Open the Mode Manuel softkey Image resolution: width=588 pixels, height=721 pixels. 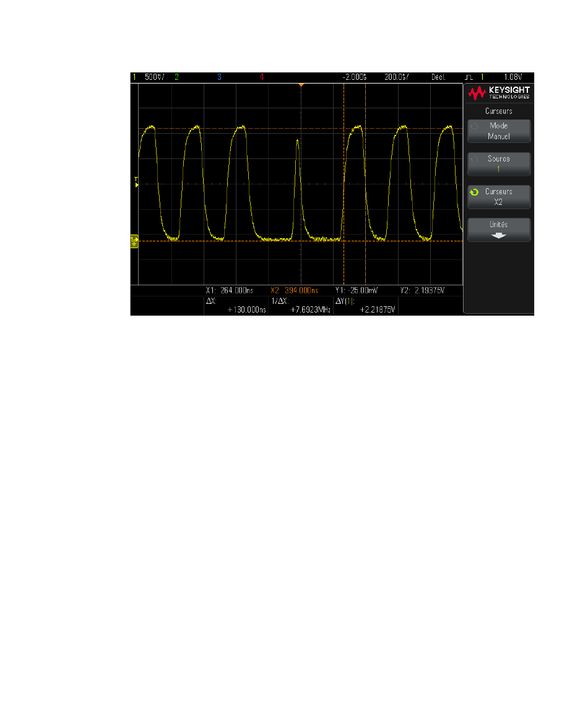pos(499,131)
